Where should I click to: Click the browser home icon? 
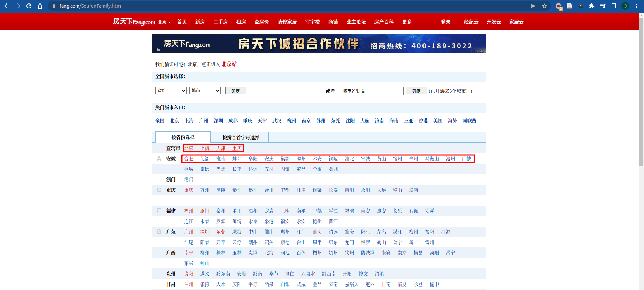(x=40, y=6)
